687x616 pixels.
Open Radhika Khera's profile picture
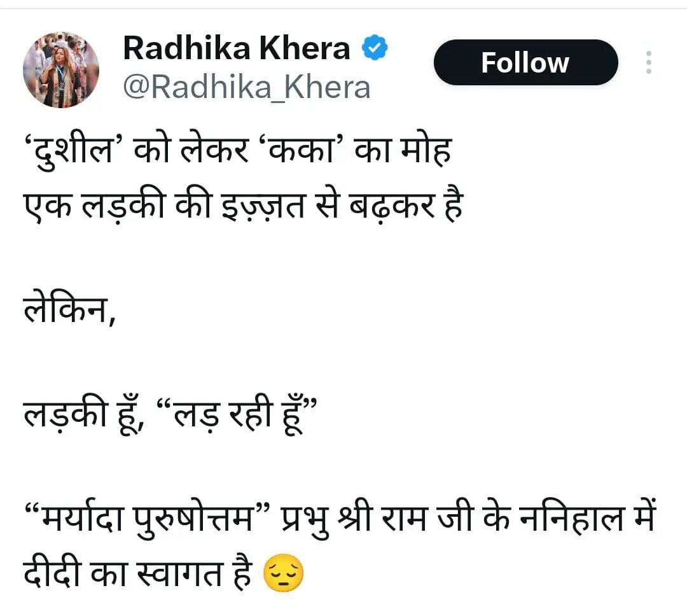click(x=61, y=70)
